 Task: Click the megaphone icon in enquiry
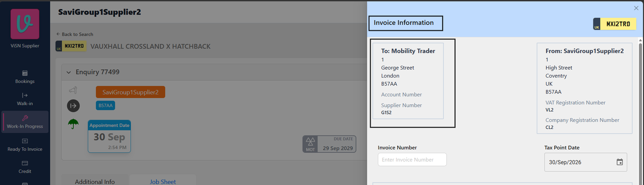click(x=73, y=91)
